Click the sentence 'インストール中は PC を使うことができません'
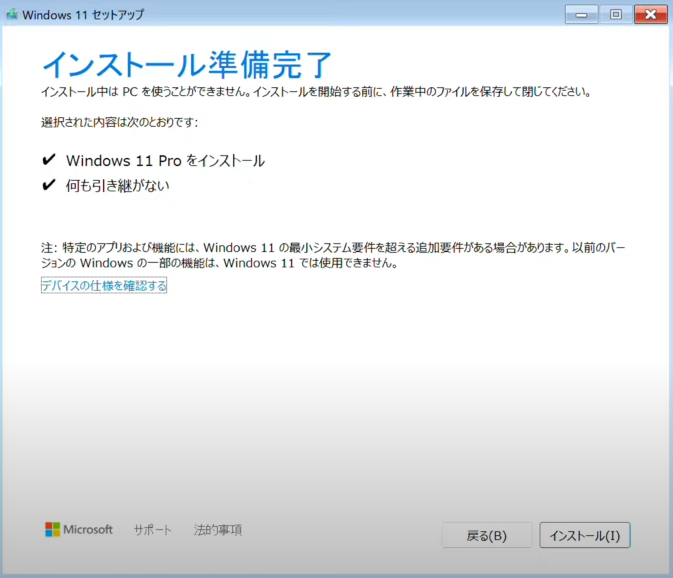Viewport: 673px width, 578px height. [146, 91]
